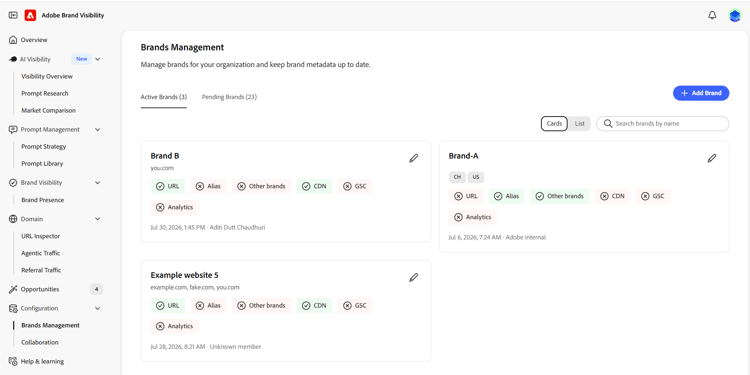Image resolution: width=750 pixels, height=375 pixels.
Task: Select the Active Brands (3) tab
Action: (x=164, y=97)
